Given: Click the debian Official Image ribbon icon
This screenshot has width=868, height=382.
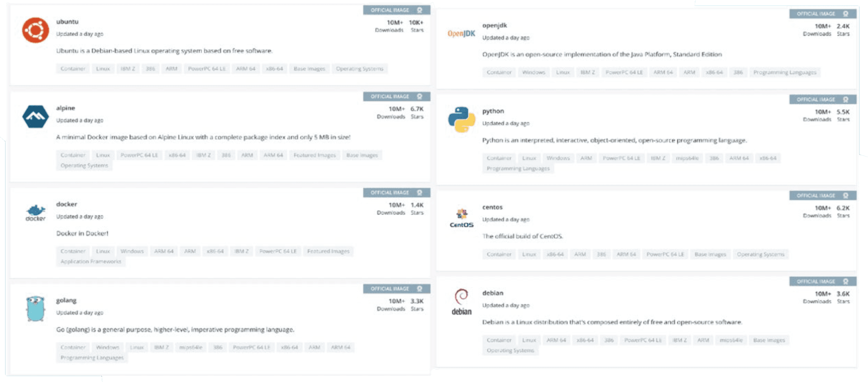Looking at the screenshot, I should coord(846,281).
